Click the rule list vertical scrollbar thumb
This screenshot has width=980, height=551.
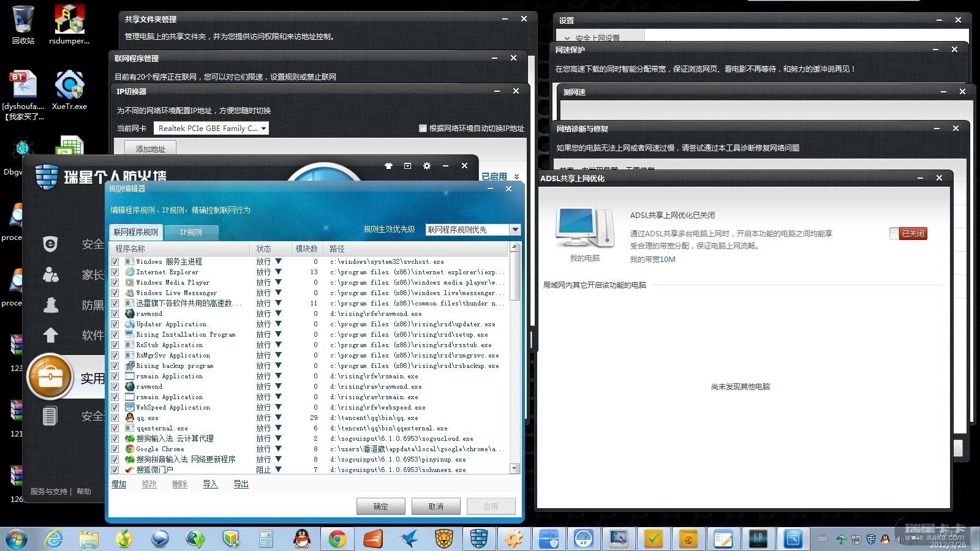[x=514, y=276]
